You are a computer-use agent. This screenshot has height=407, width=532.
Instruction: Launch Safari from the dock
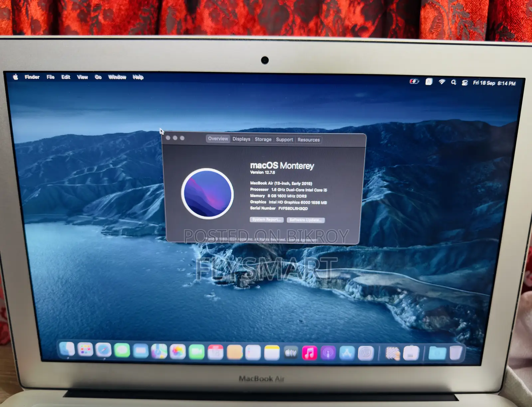[x=103, y=350]
